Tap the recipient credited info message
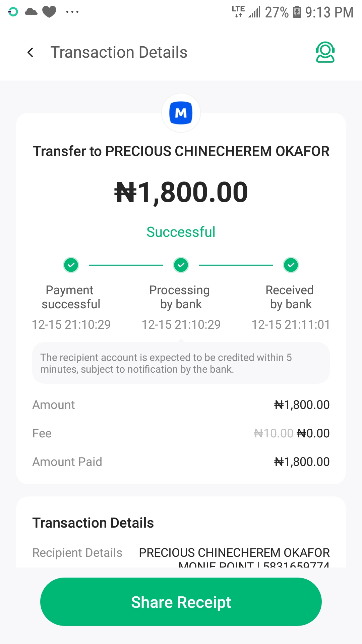Image resolution: width=362 pixels, height=644 pixels. [x=181, y=363]
